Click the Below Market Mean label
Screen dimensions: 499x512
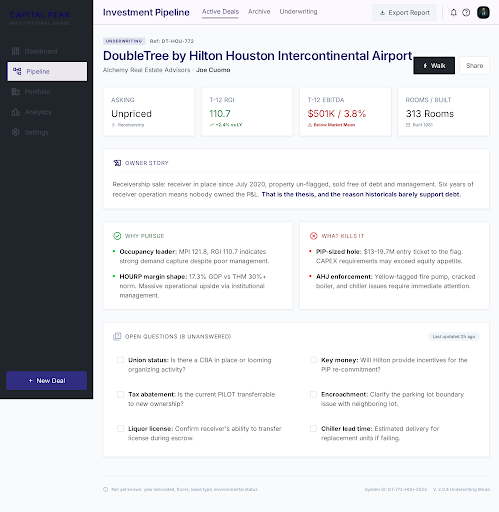pyautogui.click(x=334, y=125)
